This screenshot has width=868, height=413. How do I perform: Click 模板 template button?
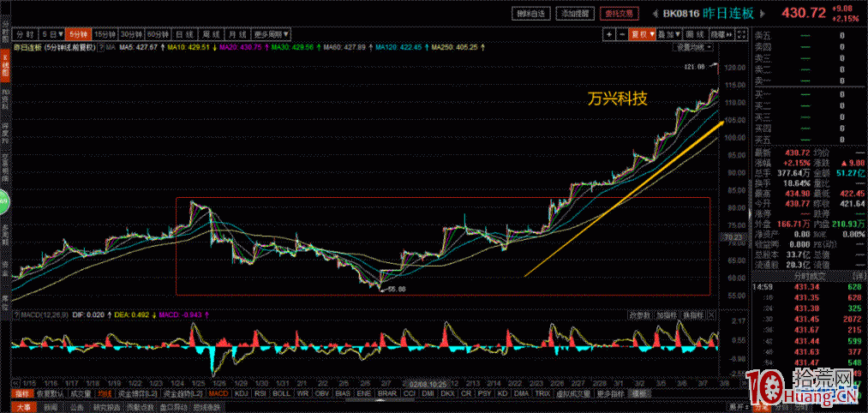tap(640, 393)
